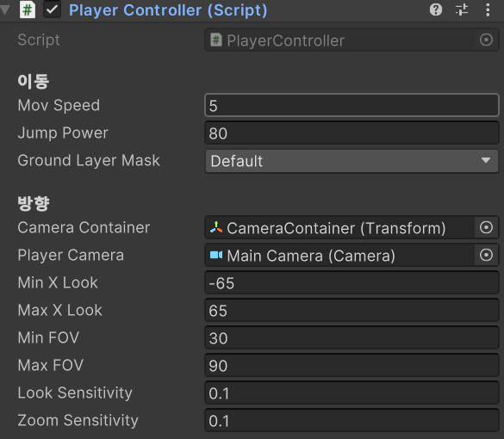Screen dimensions: 504x439
Task: Click the Mov Speed value field
Action: 352,105
